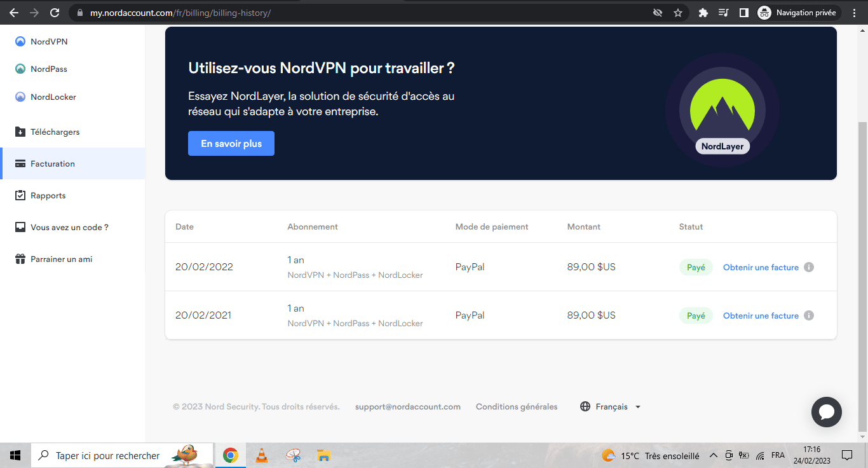
Task: Click the NordPass logo icon in sidebar
Action: point(20,69)
